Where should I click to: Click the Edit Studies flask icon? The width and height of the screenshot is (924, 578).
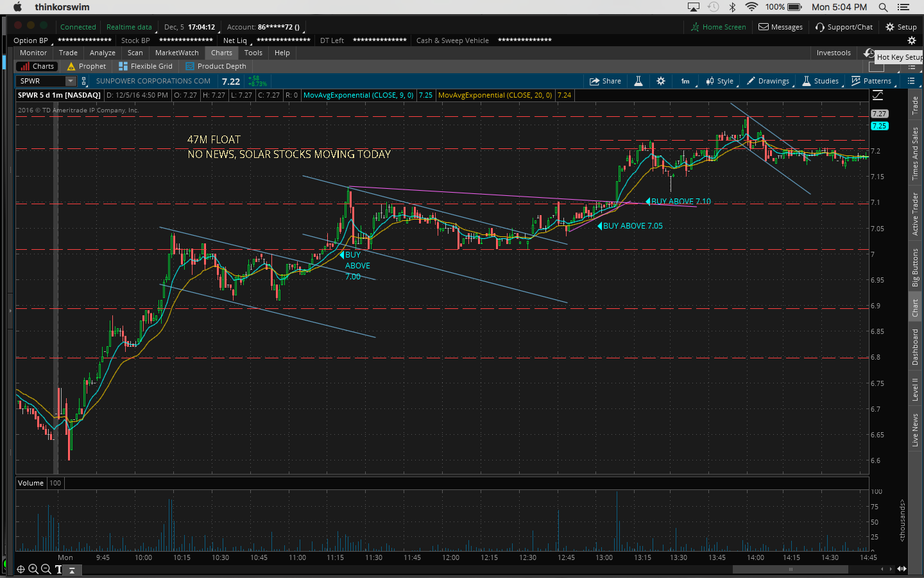[638, 81]
